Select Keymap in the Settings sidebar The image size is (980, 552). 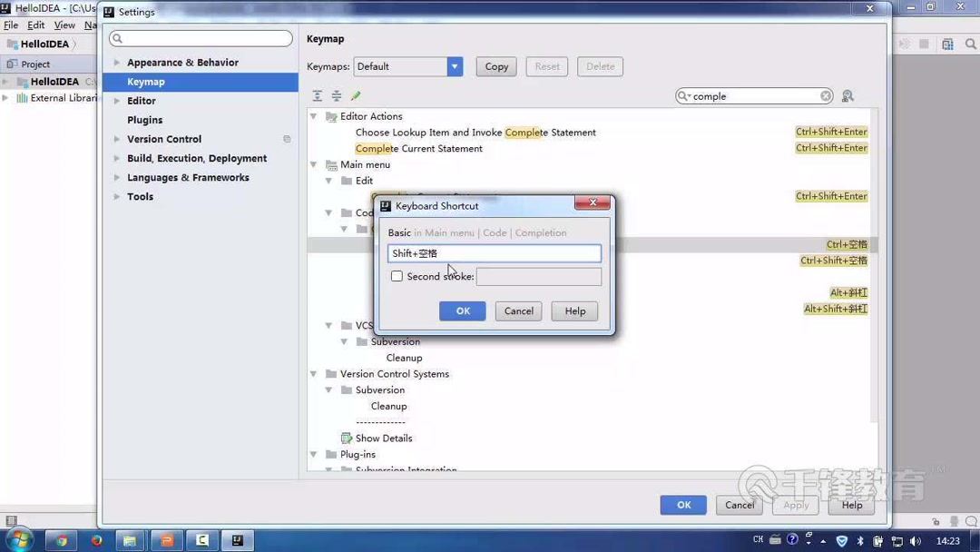pos(146,81)
